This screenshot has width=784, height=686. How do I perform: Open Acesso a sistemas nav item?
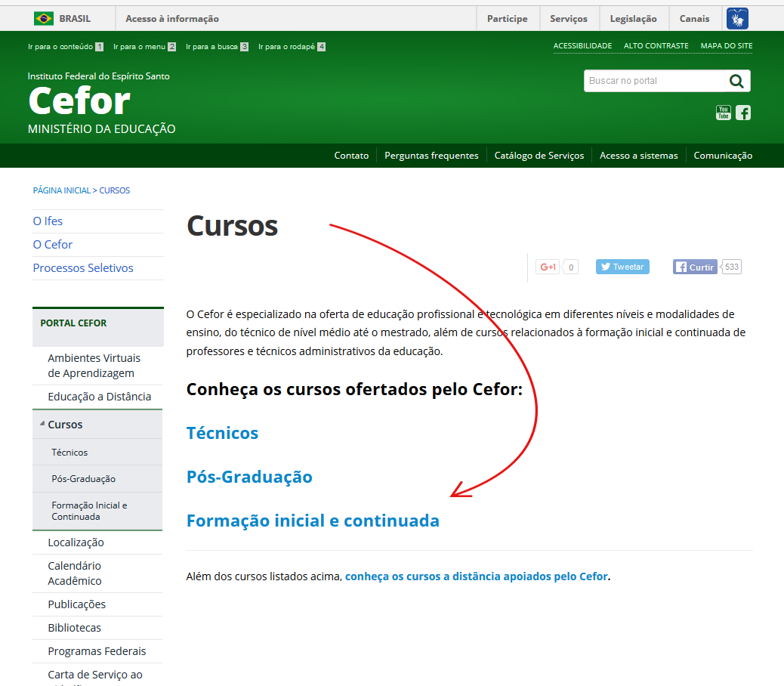tap(638, 156)
